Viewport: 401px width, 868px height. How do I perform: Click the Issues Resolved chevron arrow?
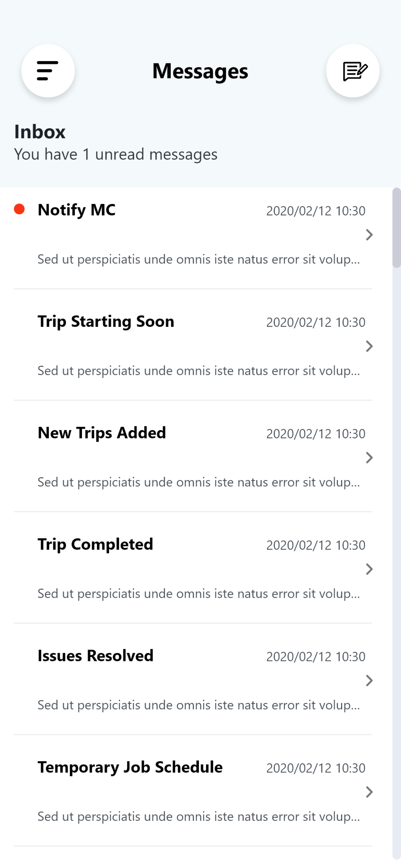pos(369,681)
